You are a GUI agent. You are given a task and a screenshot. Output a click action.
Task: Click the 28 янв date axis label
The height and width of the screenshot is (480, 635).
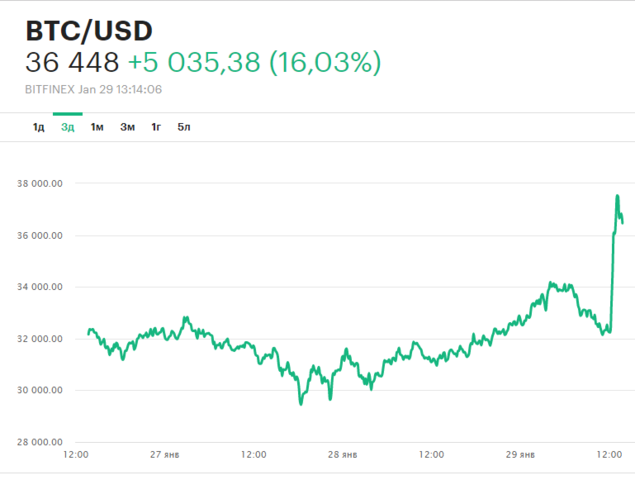[343, 454]
